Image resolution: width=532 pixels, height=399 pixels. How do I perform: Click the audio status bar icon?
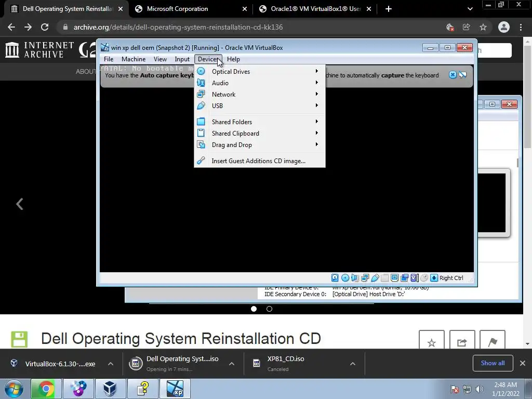[x=355, y=278]
